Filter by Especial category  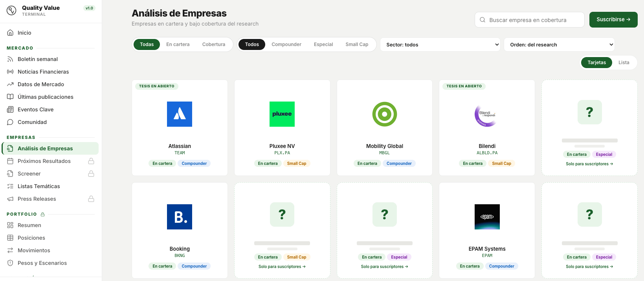tap(323, 44)
